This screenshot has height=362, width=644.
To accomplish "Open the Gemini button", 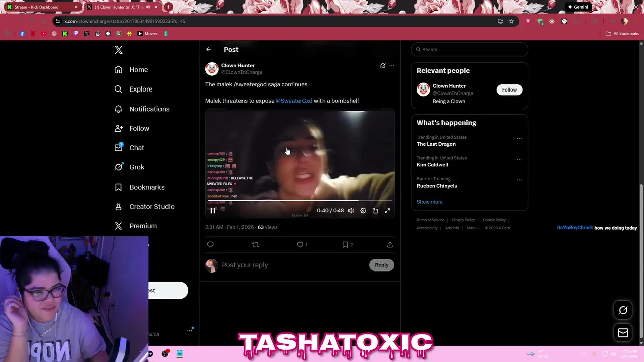I will point(577,7).
